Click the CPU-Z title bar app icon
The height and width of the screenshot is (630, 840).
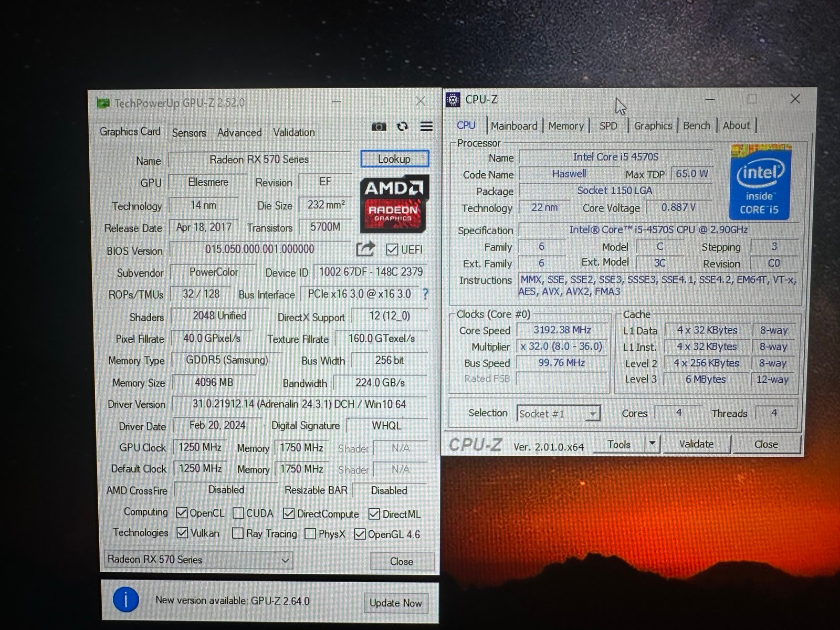[x=453, y=99]
